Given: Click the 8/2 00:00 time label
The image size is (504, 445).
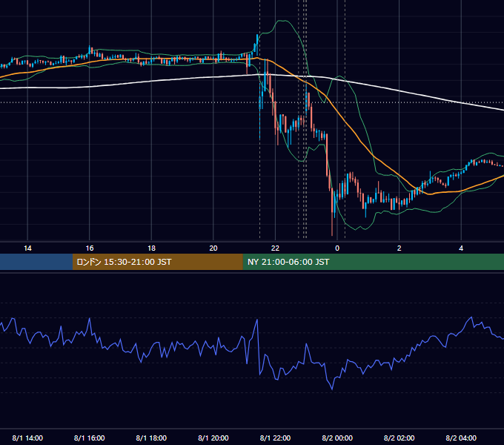Looking at the screenshot, I should pyautogui.click(x=337, y=438).
